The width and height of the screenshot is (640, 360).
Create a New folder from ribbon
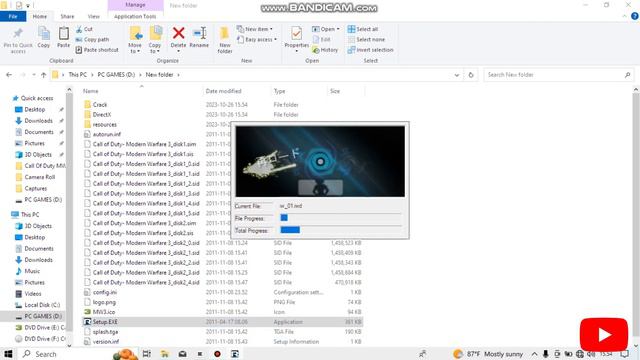[x=224, y=40]
